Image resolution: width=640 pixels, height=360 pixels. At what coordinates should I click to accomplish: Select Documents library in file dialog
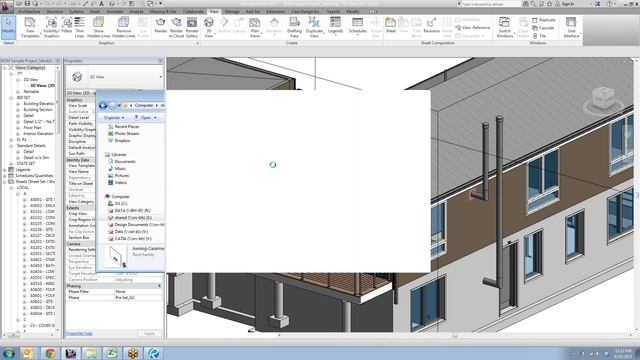(121, 162)
